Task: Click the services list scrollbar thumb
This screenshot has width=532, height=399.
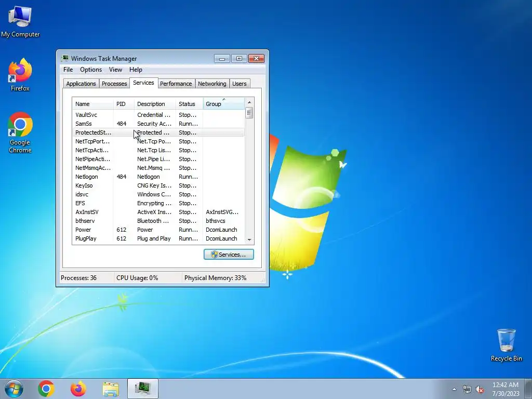Action: [249, 113]
